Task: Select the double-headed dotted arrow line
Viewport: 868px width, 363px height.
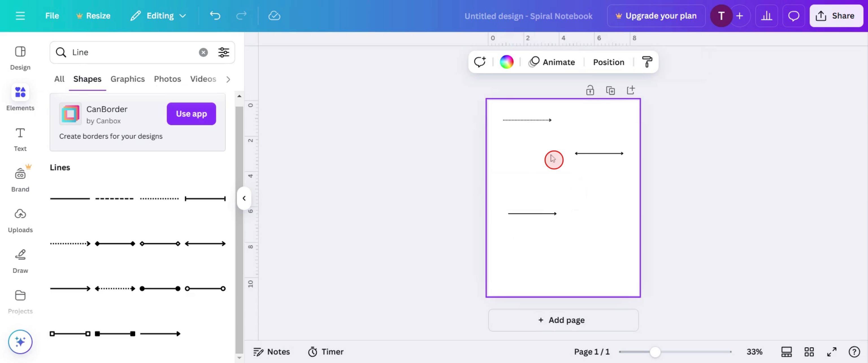Action: (x=115, y=288)
